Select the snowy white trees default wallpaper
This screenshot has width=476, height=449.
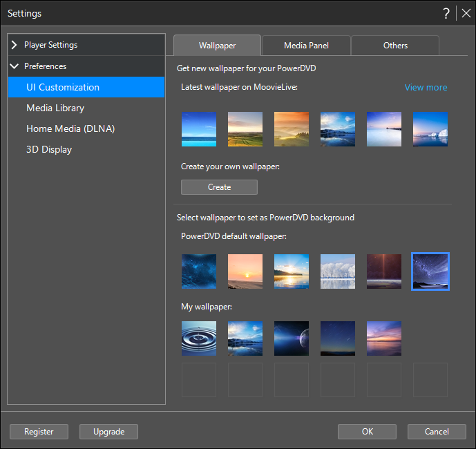point(338,271)
